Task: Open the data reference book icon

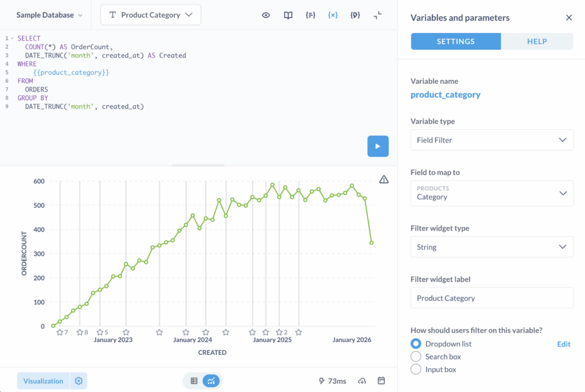Action: point(288,15)
